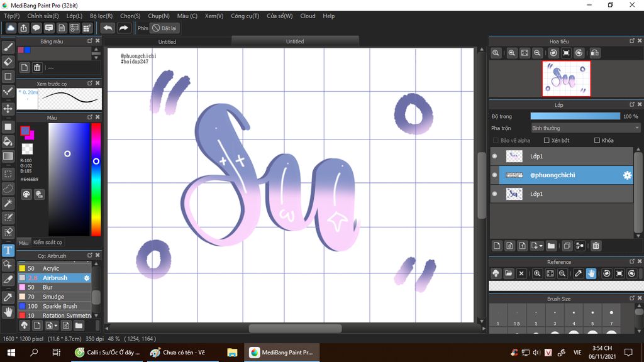Select the solid Fill rectangle tool

[x=8, y=127]
